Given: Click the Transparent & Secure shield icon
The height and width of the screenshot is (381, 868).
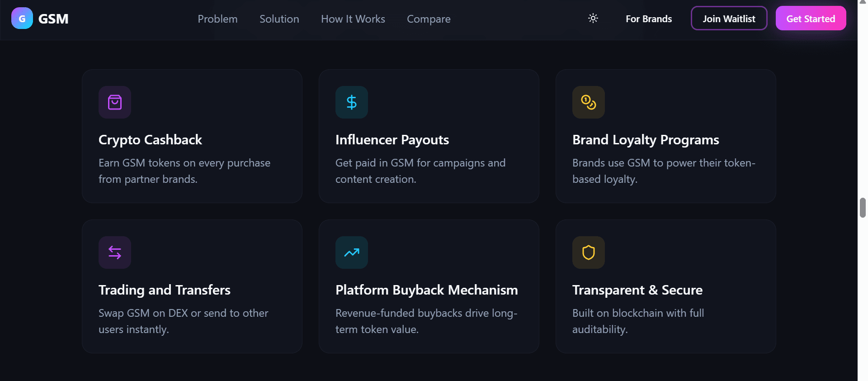Looking at the screenshot, I should [x=588, y=252].
